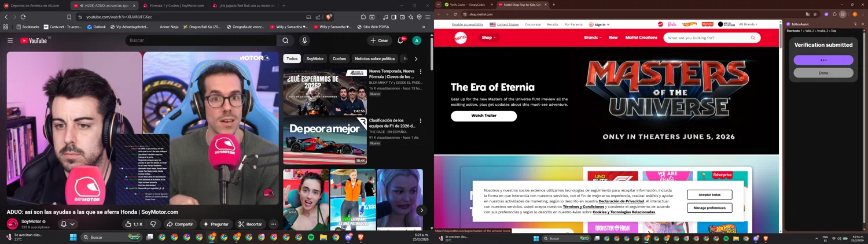The width and height of the screenshot is (868, 244).
Task: Click the Crear button on YouTube
Action: pos(379,40)
